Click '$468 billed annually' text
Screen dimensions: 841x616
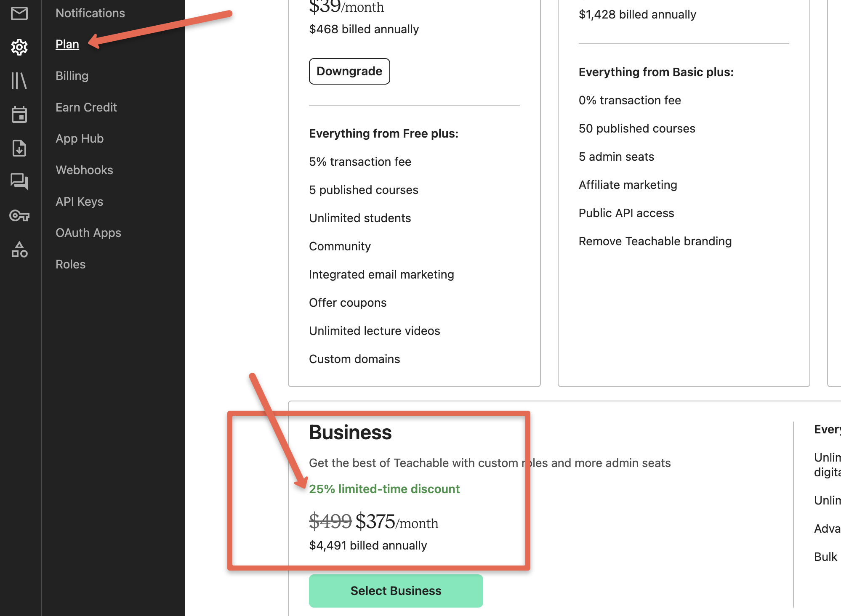pos(364,29)
